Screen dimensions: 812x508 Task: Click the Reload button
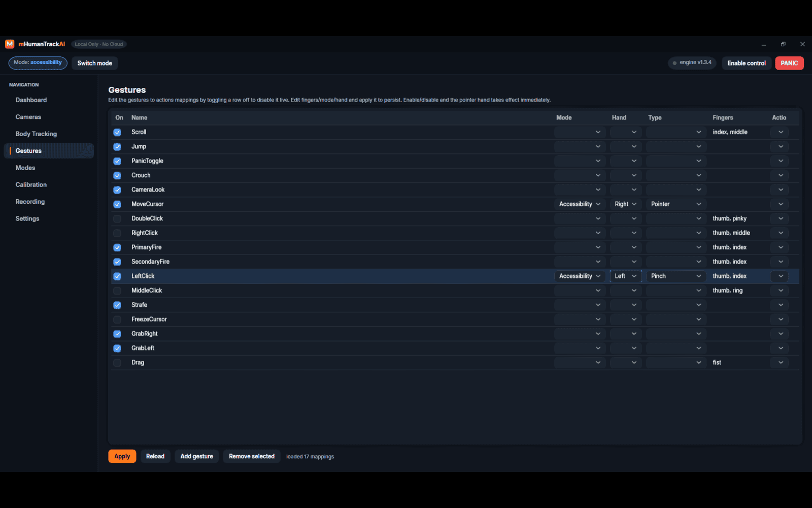tap(155, 456)
